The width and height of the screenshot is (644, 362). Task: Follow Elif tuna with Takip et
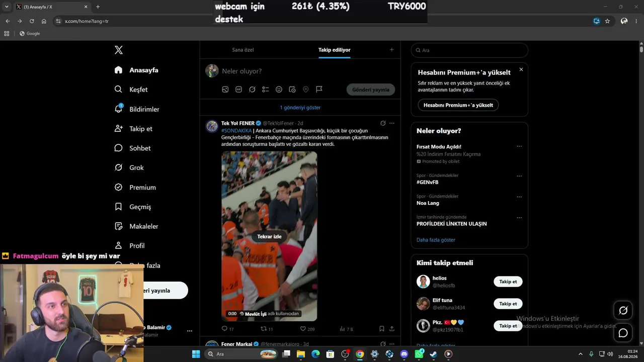pos(508,304)
